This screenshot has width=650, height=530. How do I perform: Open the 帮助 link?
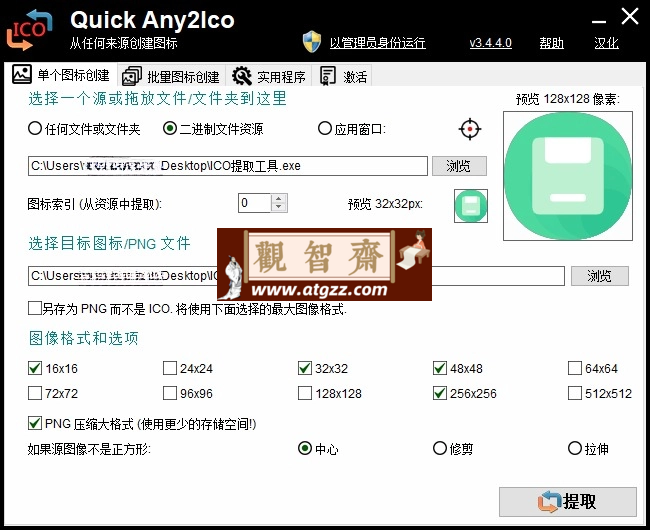click(551, 43)
